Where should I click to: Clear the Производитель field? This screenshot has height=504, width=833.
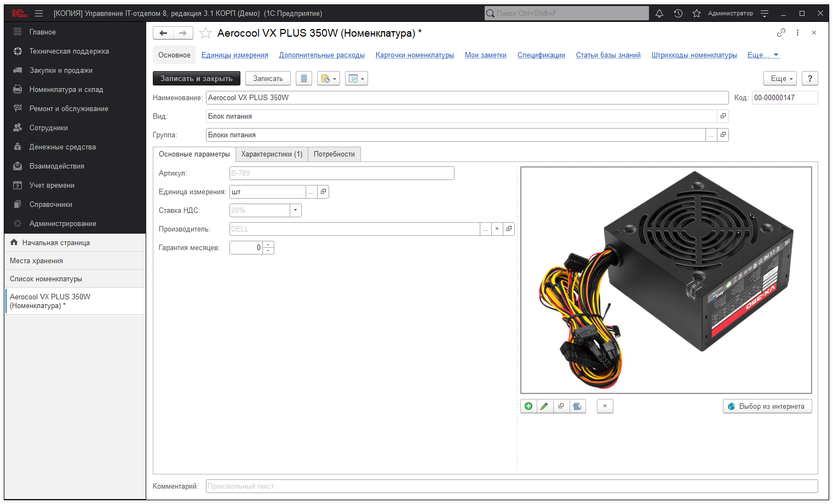click(x=497, y=229)
